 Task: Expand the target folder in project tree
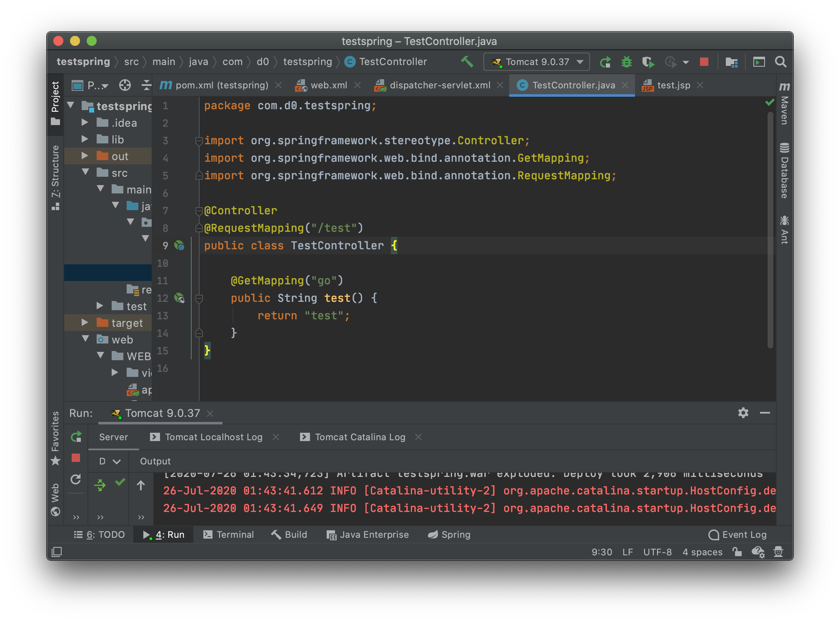pyautogui.click(x=85, y=323)
